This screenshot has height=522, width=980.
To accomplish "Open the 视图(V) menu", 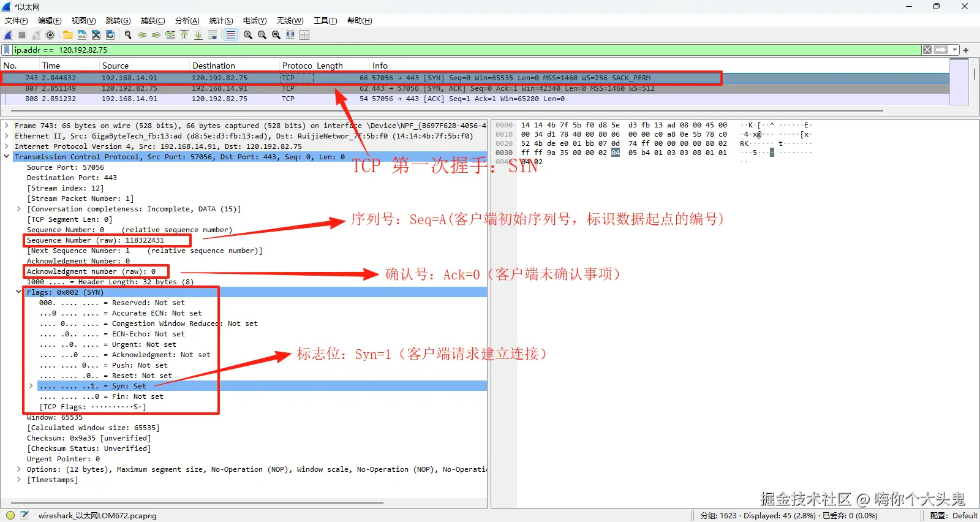I will point(83,21).
